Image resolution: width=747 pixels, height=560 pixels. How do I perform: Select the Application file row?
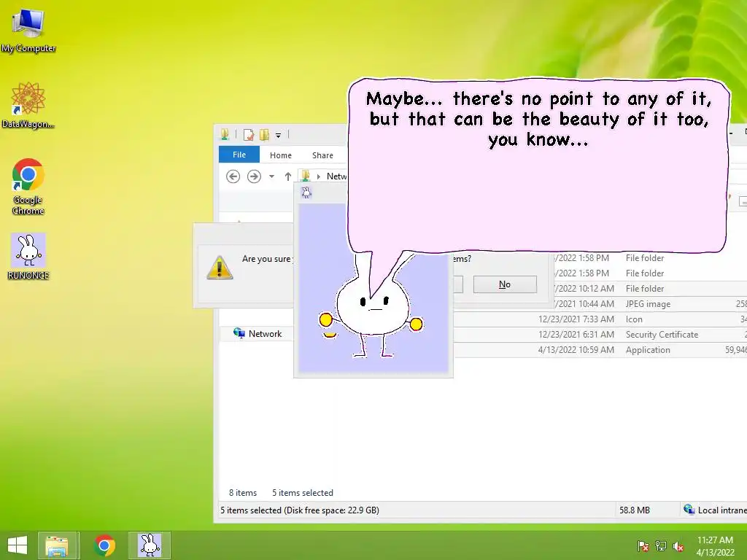pyautogui.click(x=600, y=349)
